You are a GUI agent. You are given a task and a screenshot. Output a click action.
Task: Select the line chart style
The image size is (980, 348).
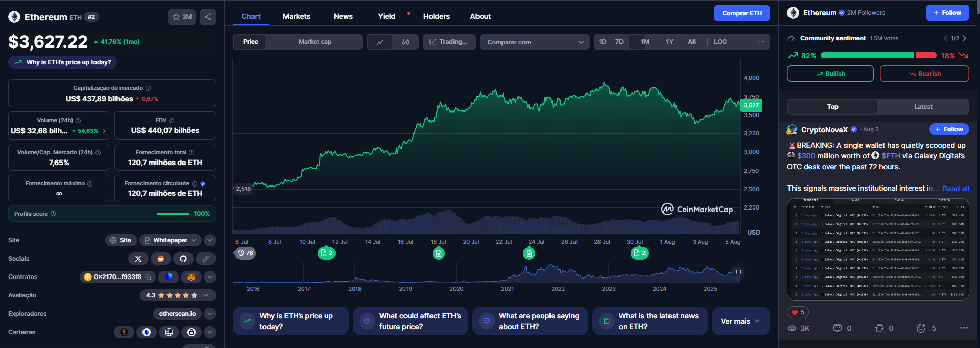(x=380, y=42)
